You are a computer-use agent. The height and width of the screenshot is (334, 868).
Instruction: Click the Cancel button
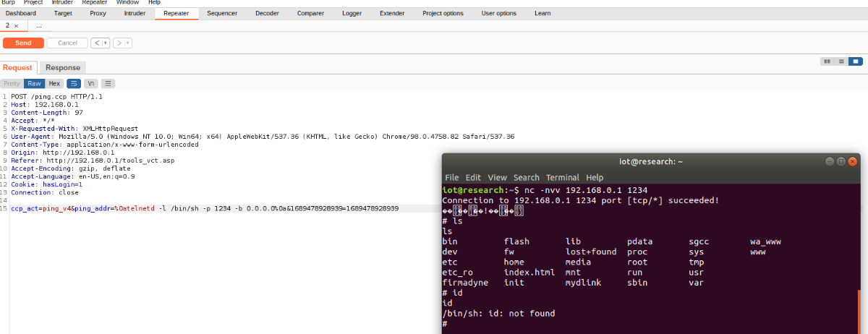pyautogui.click(x=67, y=43)
